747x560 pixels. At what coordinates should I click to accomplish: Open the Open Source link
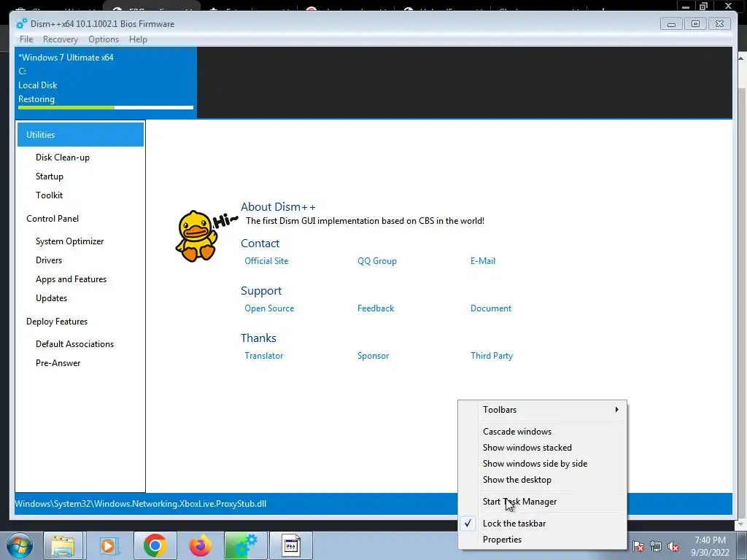click(x=269, y=308)
